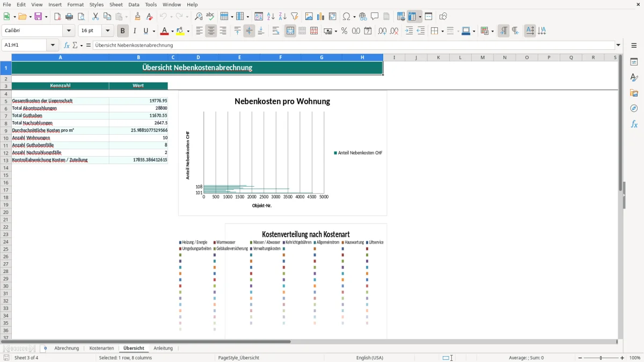Viewport: 644px width, 362px height.
Task: Click the Define Print Area icon
Action: (401, 17)
